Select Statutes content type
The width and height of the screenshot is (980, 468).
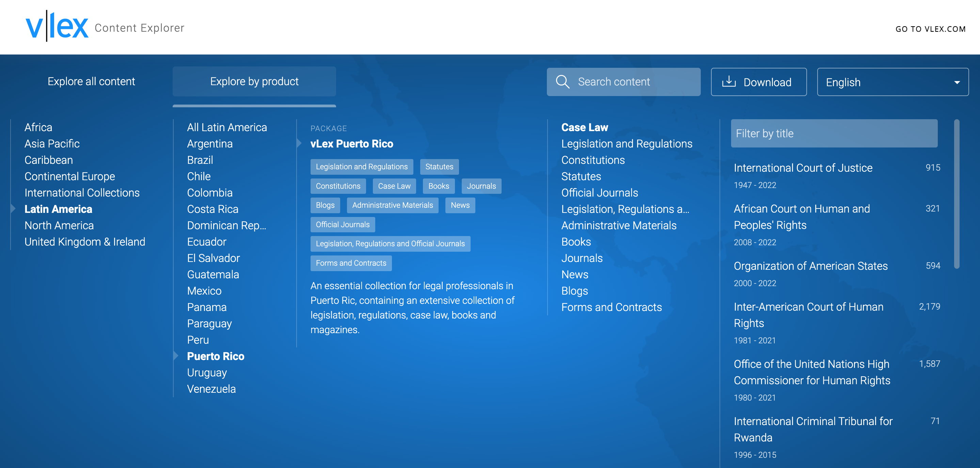581,176
